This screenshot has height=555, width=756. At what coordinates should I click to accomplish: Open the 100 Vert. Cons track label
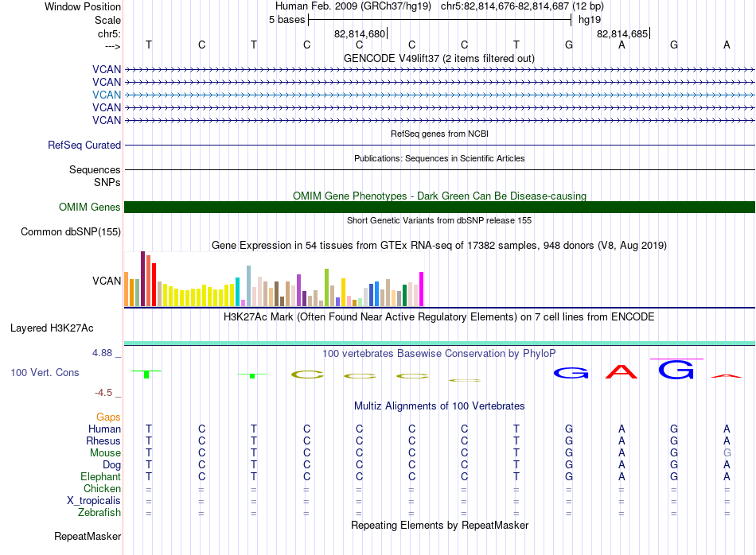(45, 372)
